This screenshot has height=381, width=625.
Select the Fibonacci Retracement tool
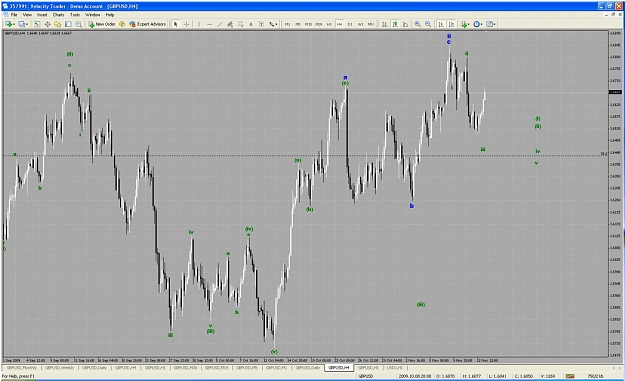pyautogui.click(x=240, y=24)
